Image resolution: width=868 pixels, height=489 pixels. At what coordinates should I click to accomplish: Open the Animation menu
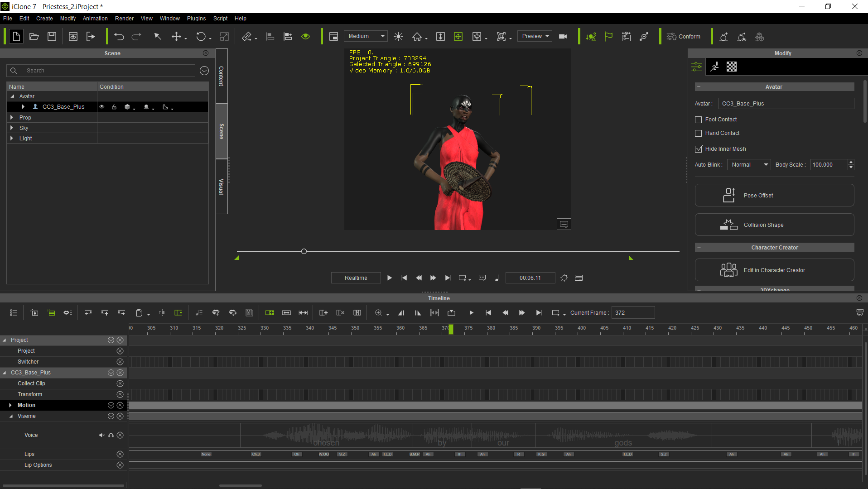(x=95, y=19)
